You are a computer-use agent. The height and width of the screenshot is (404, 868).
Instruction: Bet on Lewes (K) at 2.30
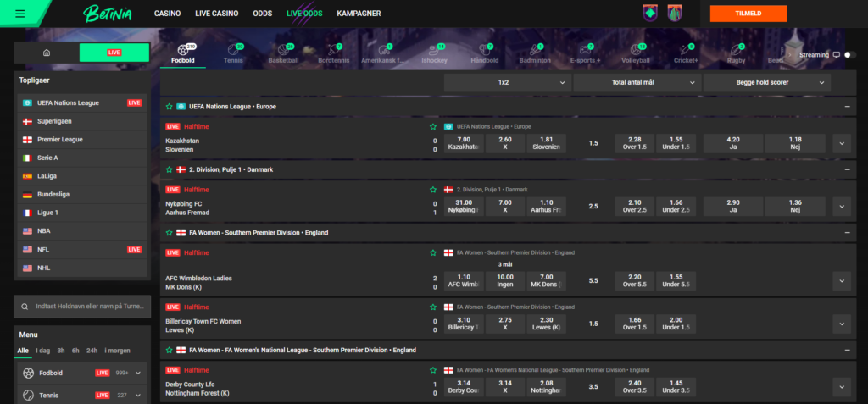point(547,324)
